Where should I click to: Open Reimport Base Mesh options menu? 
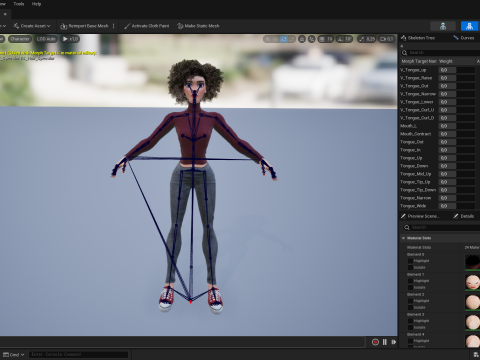(x=114, y=26)
